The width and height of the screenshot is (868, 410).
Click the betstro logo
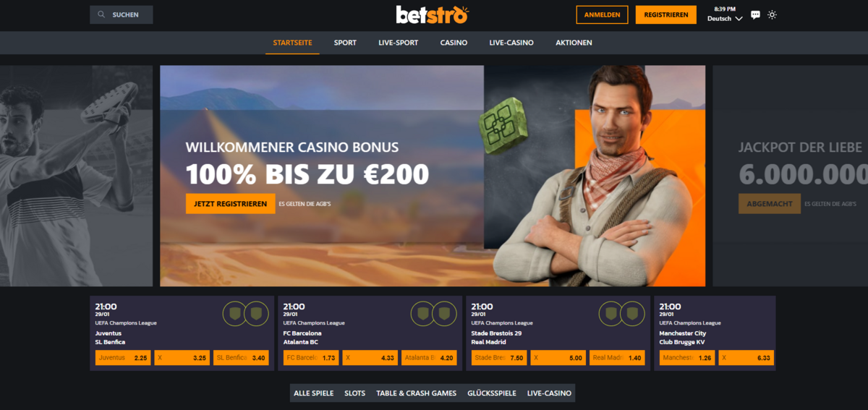pyautogui.click(x=433, y=14)
